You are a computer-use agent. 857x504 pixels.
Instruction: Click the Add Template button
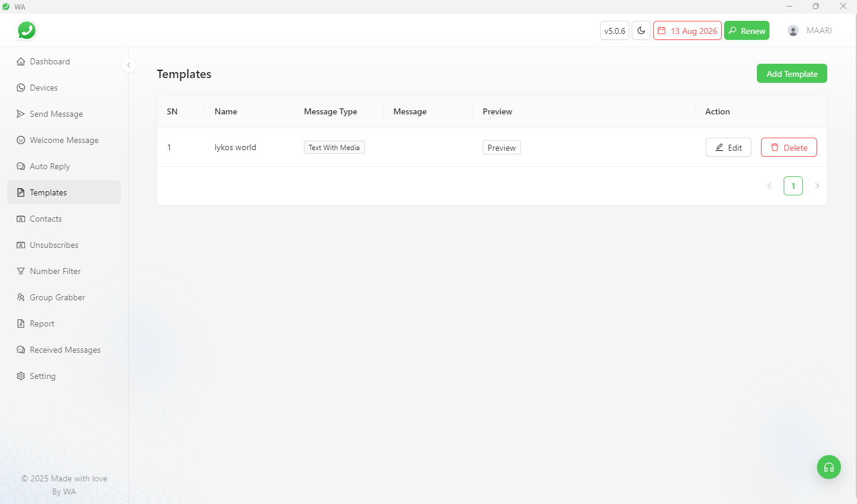(791, 74)
